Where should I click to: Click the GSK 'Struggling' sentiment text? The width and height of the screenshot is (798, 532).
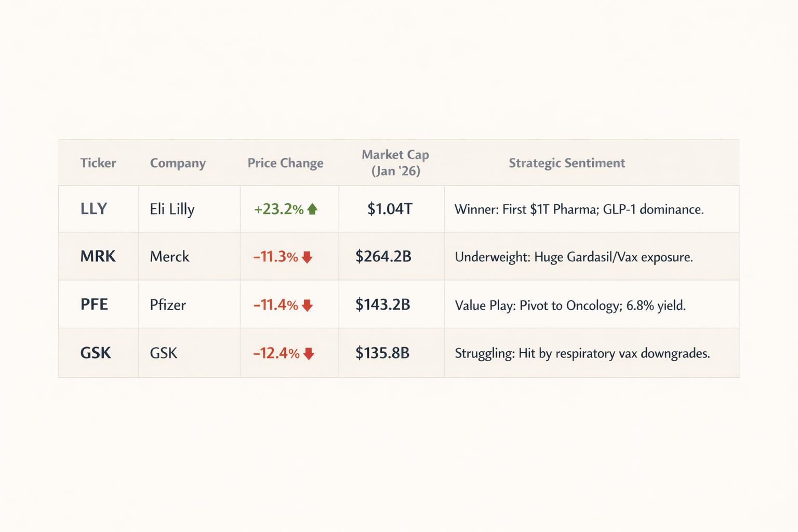coord(582,354)
